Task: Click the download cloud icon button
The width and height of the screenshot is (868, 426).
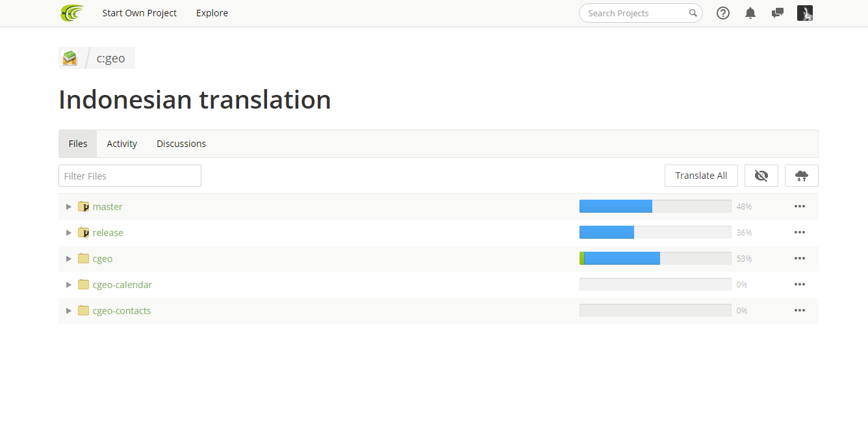Action: coord(802,176)
